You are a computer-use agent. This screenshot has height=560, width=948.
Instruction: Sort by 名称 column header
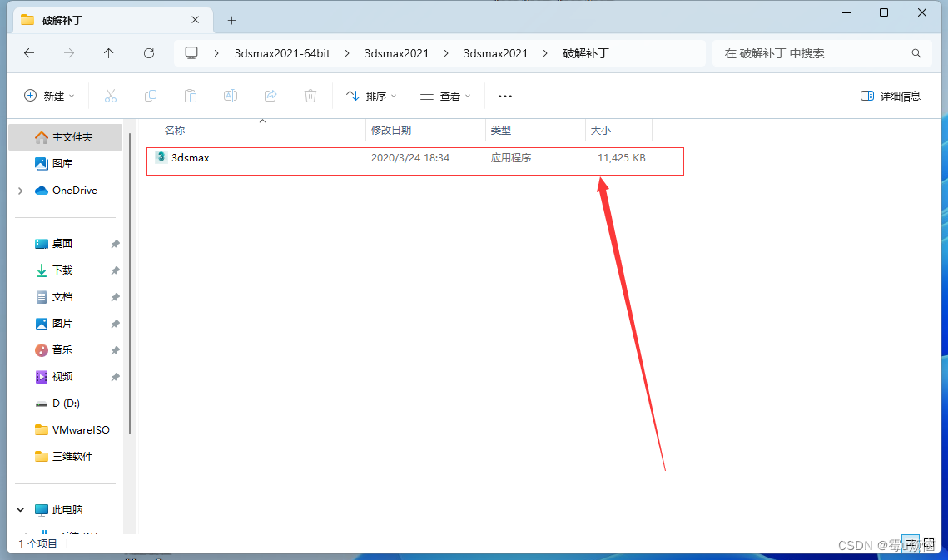click(x=175, y=130)
